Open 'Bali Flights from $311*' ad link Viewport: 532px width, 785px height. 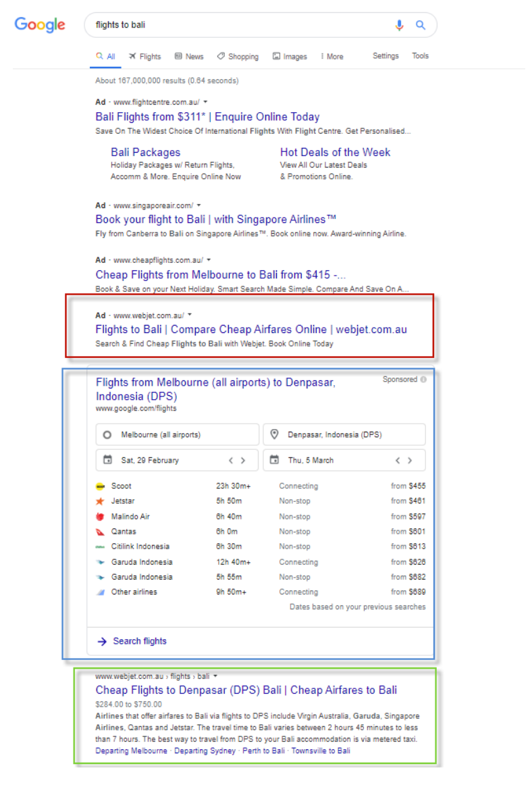(x=207, y=117)
